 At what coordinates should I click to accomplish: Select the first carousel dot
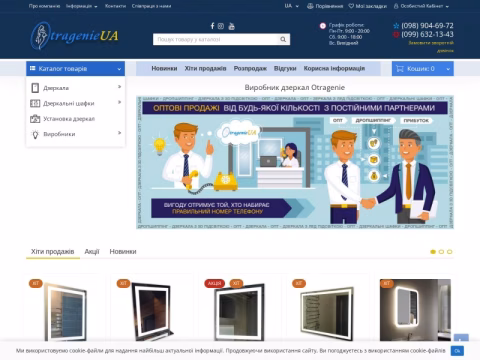coord(433,252)
